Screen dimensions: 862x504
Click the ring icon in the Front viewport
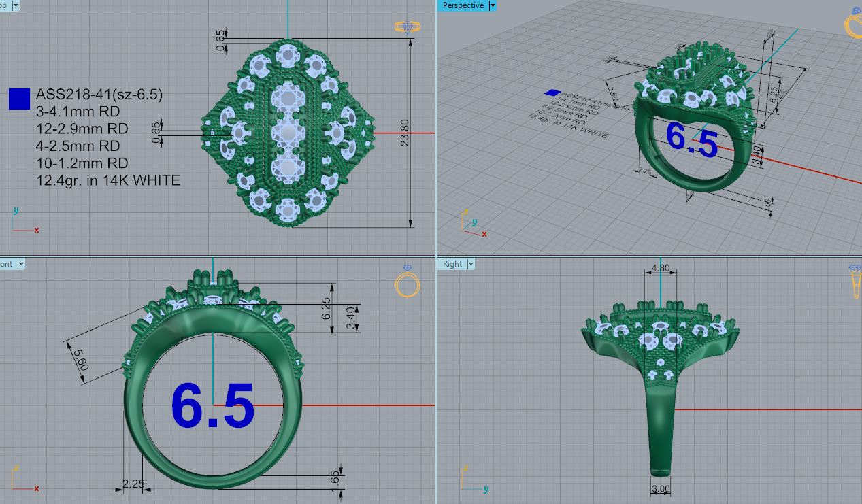(407, 281)
